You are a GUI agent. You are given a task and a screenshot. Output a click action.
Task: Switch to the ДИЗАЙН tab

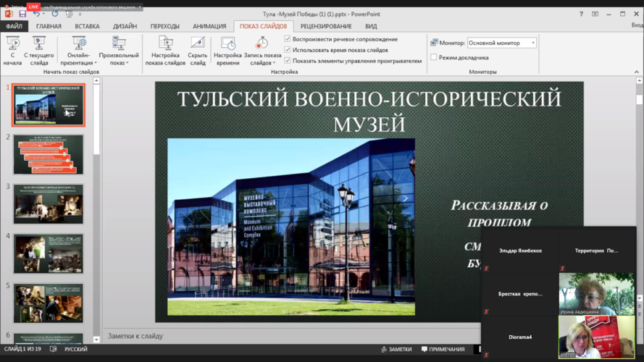(125, 26)
